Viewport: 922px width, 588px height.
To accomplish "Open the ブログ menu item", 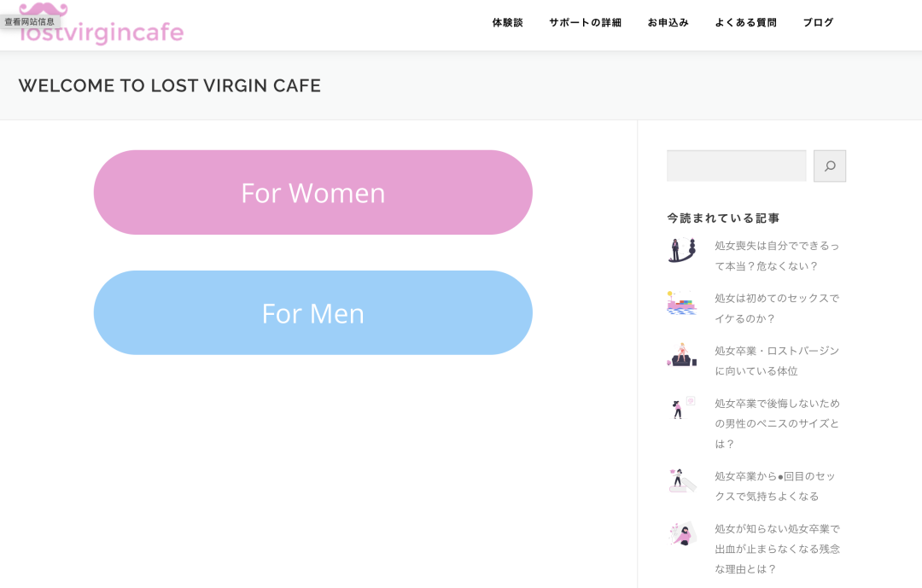I will click(x=817, y=23).
